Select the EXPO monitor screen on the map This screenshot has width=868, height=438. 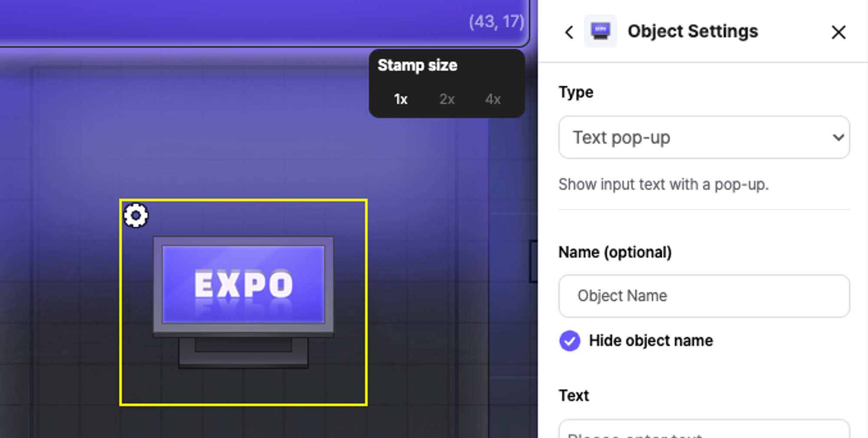[243, 284]
